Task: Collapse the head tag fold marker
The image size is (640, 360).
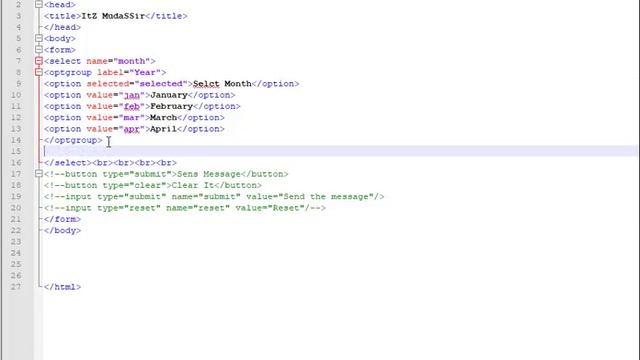Action: pyautogui.click(x=39, y=4)
